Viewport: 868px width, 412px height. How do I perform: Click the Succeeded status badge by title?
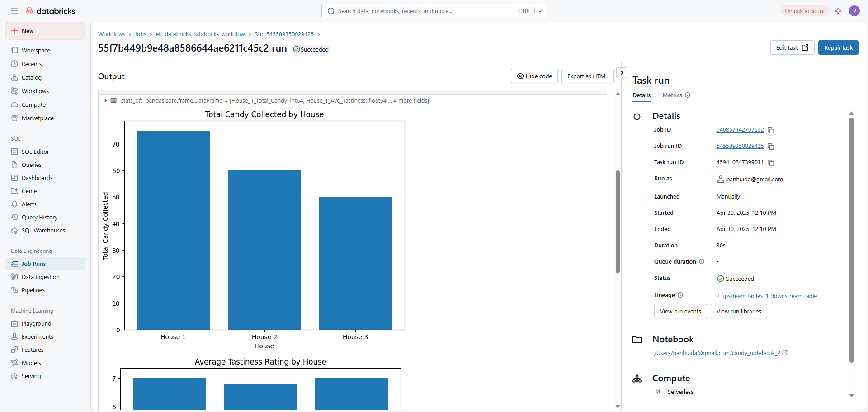click(311, 49)
